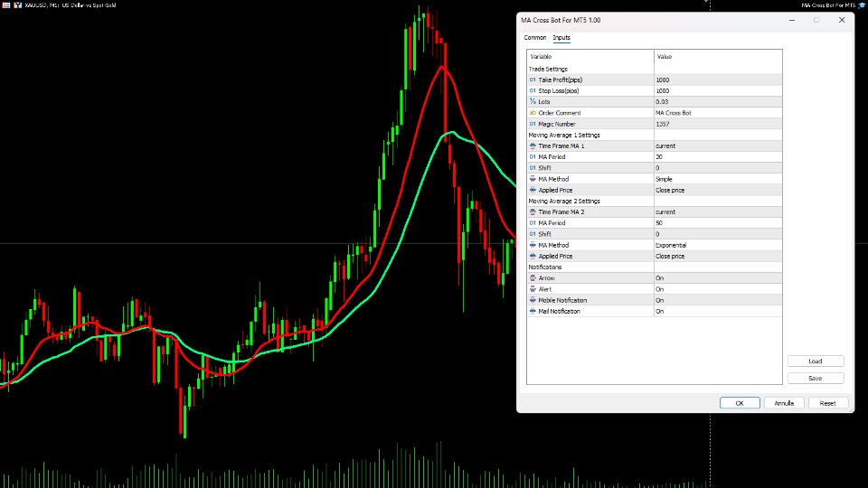The width and height of the screenshot is (868, 488).
Task: Click the Reset button
Action: [x=827, y=403]
